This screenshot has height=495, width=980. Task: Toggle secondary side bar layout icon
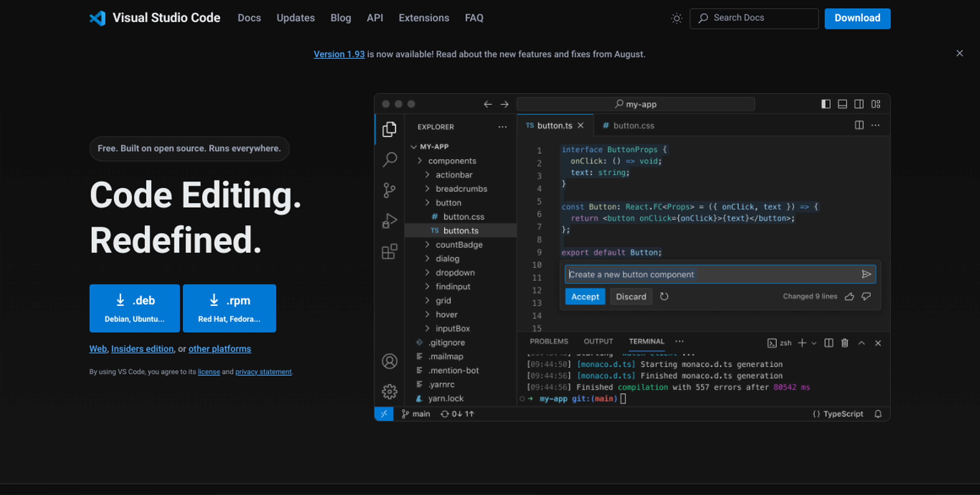point(859,104)
